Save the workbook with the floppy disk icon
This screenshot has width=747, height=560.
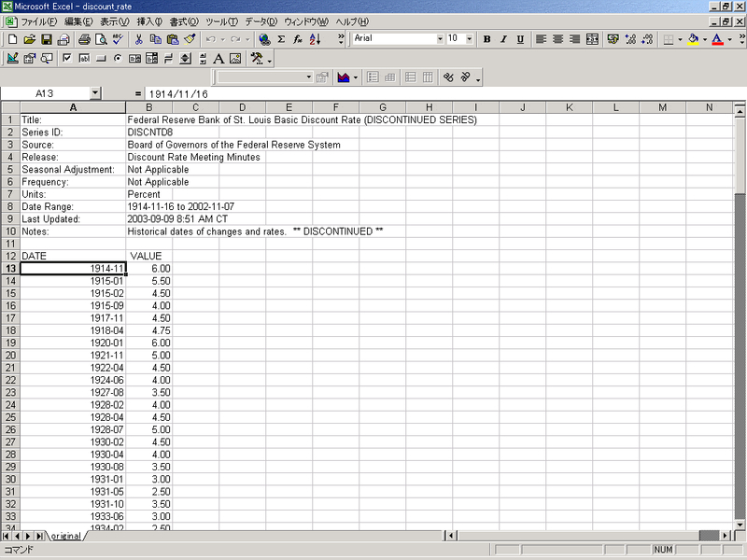[46, 39]
